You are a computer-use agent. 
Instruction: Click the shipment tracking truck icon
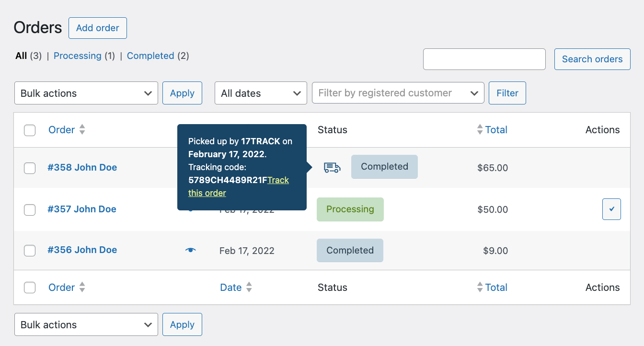tap(332, 167)
